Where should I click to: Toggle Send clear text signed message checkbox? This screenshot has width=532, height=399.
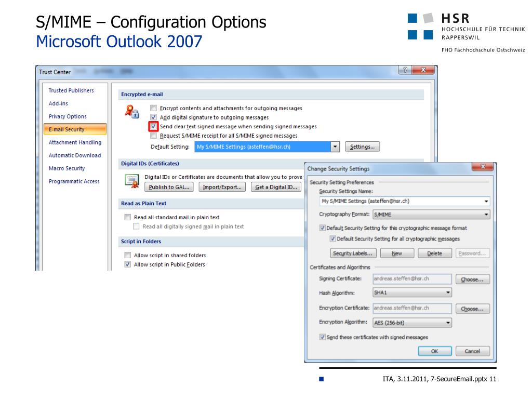(153, 126)
